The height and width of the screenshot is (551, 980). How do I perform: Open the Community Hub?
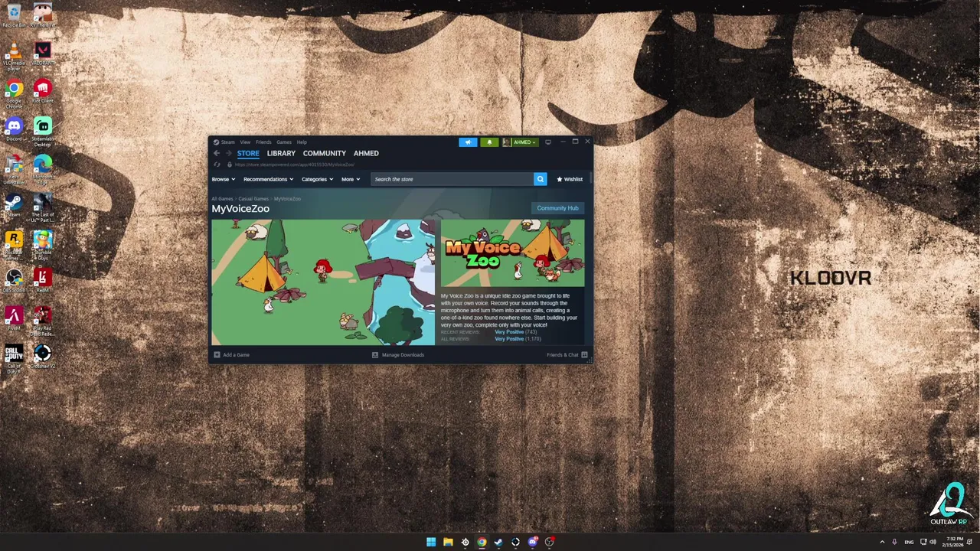(x=557, y=208)
